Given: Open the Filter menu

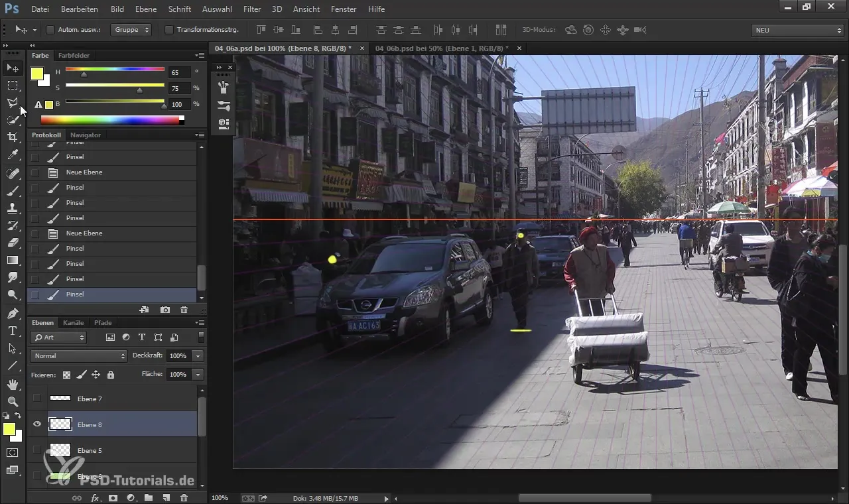Looking at the screenshot, I should (252, 9).
